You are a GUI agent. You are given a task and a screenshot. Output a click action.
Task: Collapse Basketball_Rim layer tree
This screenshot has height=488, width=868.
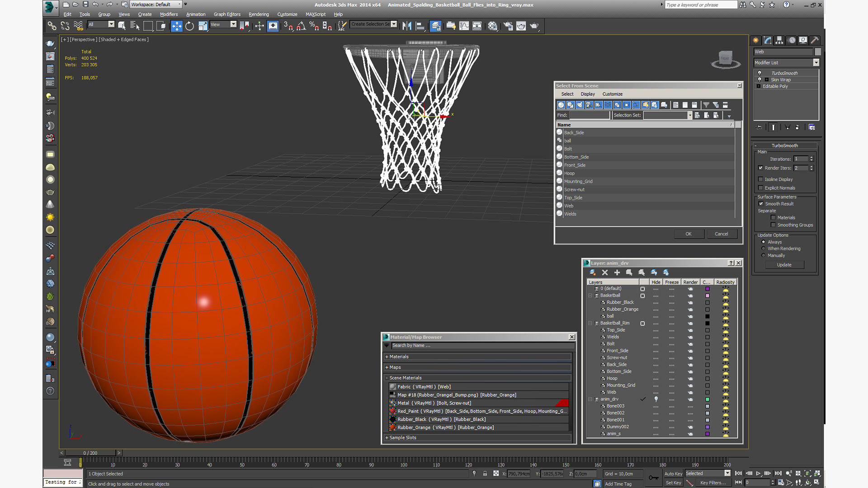click(x=590, y=323)
